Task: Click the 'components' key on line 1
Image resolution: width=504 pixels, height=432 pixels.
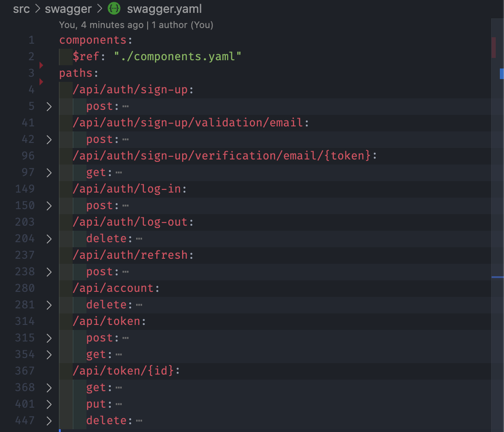Action: tap(93, 40)
